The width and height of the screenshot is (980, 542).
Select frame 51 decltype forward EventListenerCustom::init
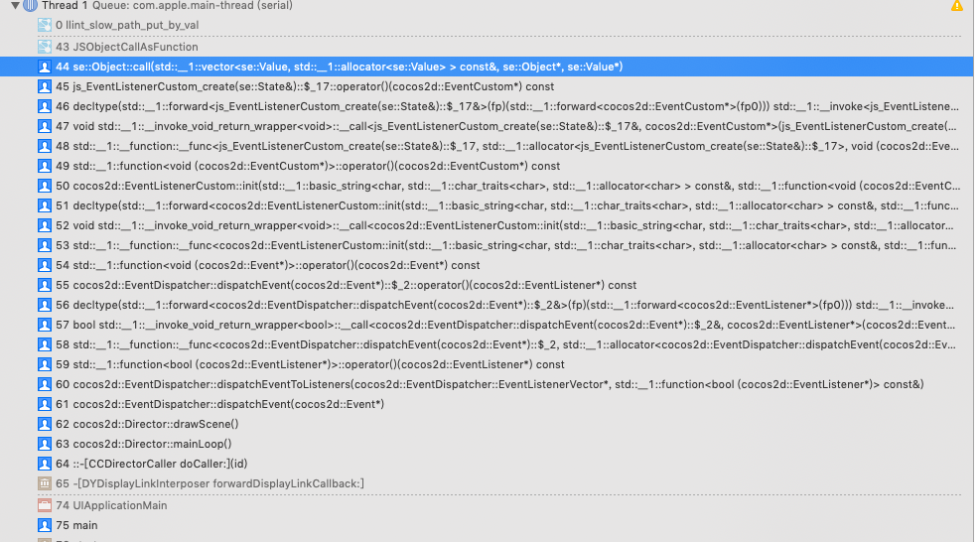coord(506,205)
